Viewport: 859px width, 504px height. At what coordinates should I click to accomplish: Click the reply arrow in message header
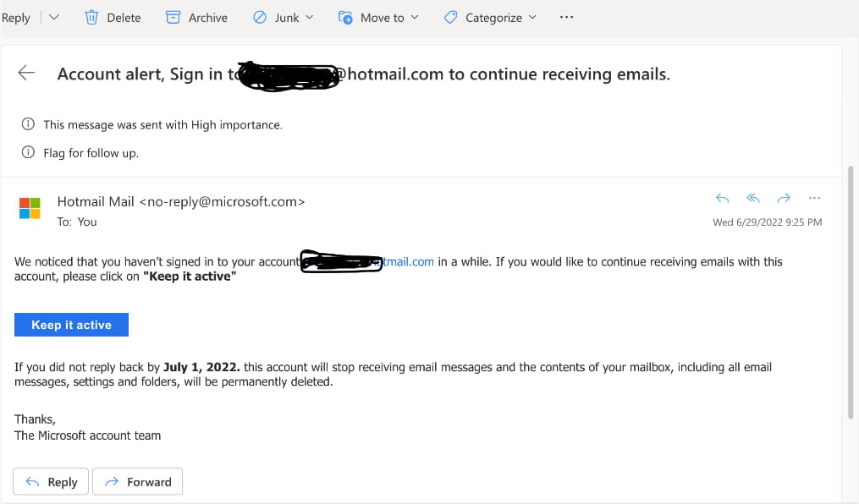point(722,198)
